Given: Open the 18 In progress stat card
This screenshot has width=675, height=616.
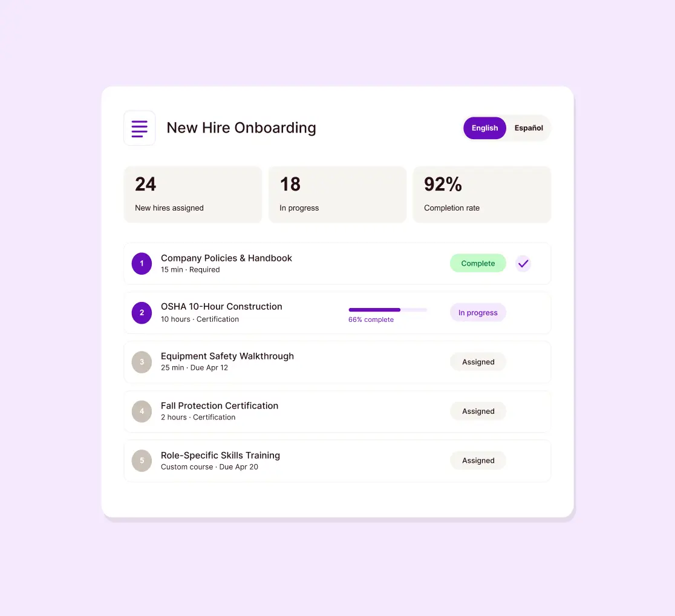Looking at the screenshot, I should [x=337, y=195].
